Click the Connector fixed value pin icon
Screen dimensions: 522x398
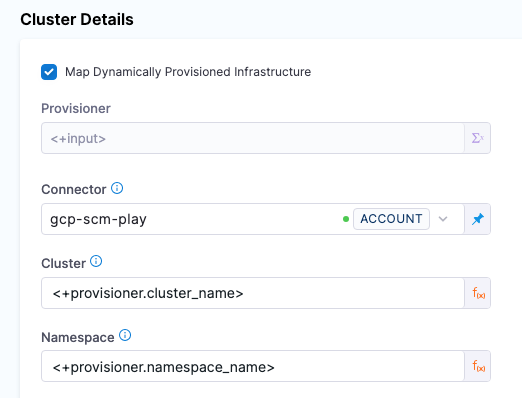(477, 219)
